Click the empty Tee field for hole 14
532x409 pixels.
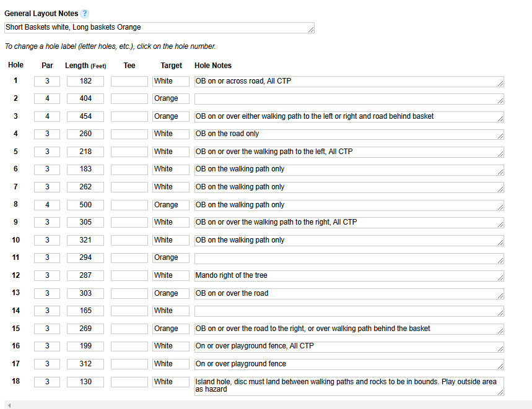(x=129, y=311)
